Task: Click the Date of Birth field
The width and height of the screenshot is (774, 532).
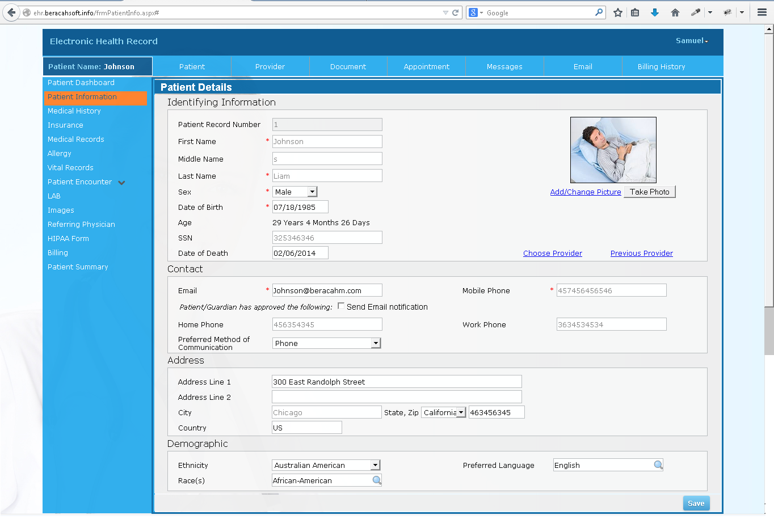Action: pyautogui.click(x=300, y=207)
